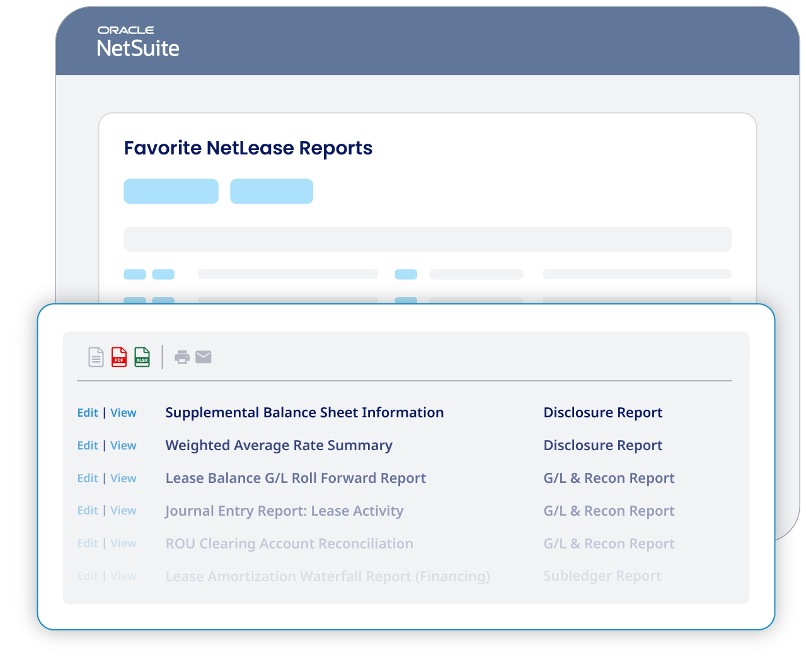The image size is (806, 672).
Task: Select 'Journal Entry Report: Lease Activity' text
Action: [284, 511]
